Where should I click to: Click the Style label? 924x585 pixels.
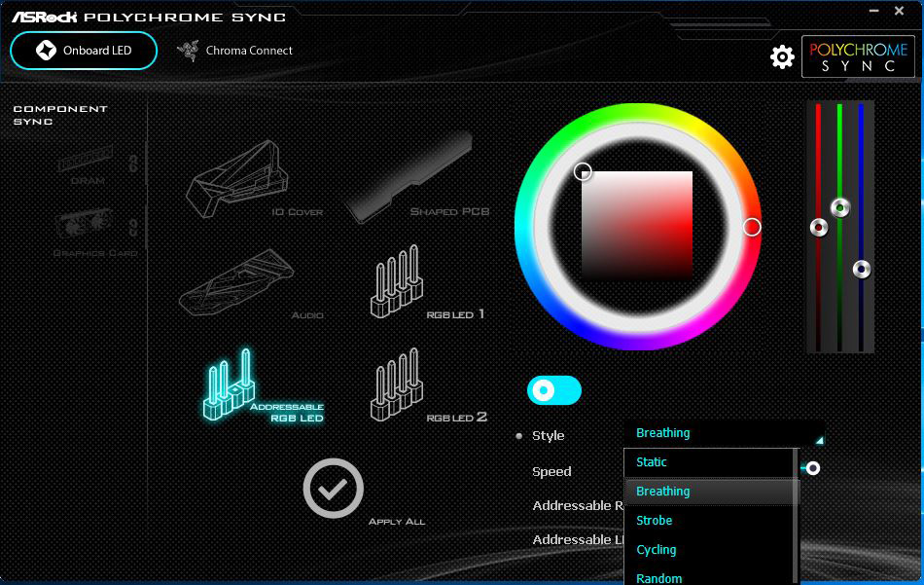coord(548,436)
